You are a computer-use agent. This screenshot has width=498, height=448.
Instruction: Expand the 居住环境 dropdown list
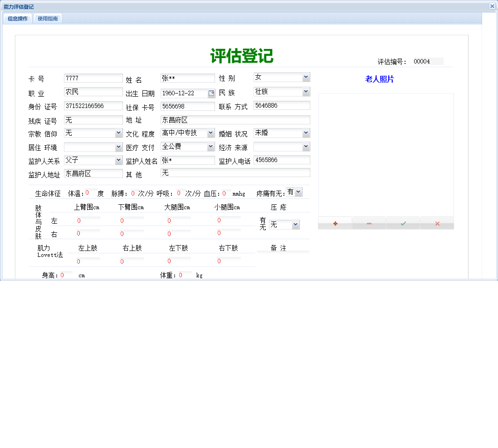point(118,146)
